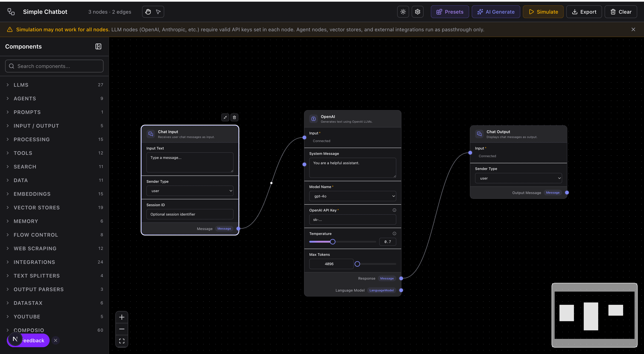This screenshot has width=644, height=354.
Task: Open the Sender Type dropdown in Chat Input
Action: (x=190, y=190)
